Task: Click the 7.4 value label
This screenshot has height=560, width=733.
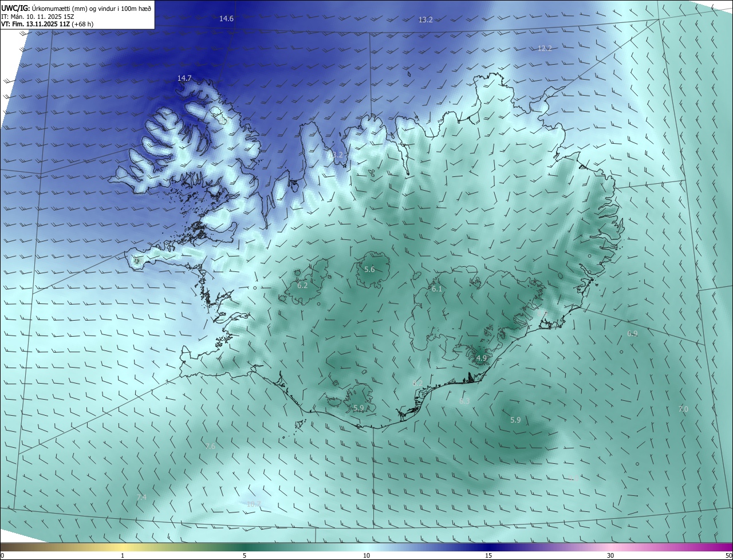Action: click(141, 498)
